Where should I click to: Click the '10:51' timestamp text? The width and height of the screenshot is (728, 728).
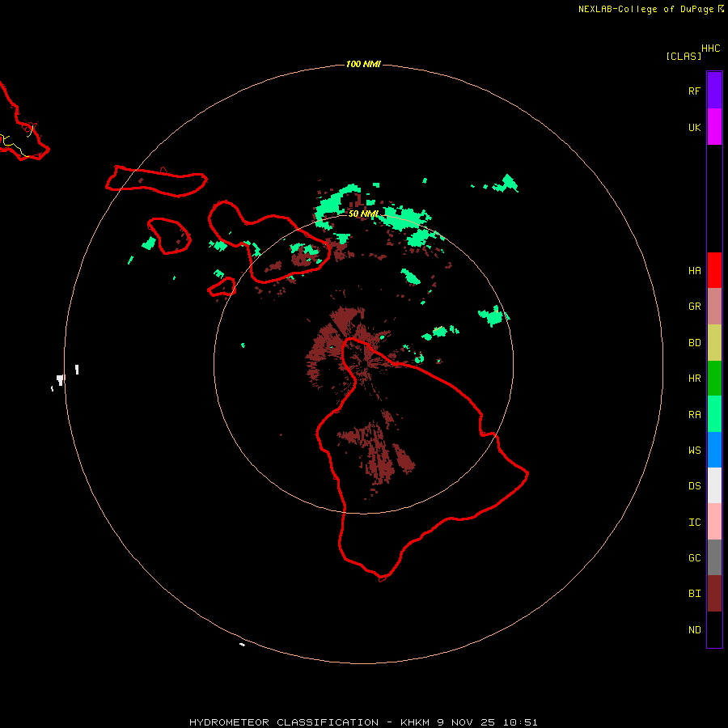coord(520,722)
